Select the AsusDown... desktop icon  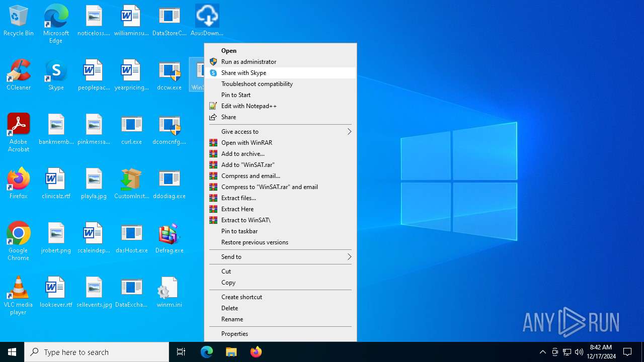click(207, 21)
